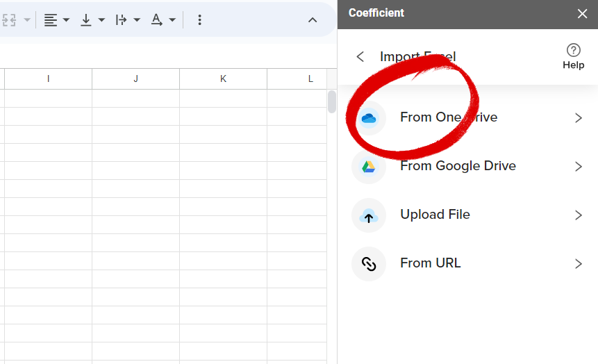The width and height of the screenshot is (598, 364).
Task: Click the Upload File arrow icon
Action: tap(369, 216)
